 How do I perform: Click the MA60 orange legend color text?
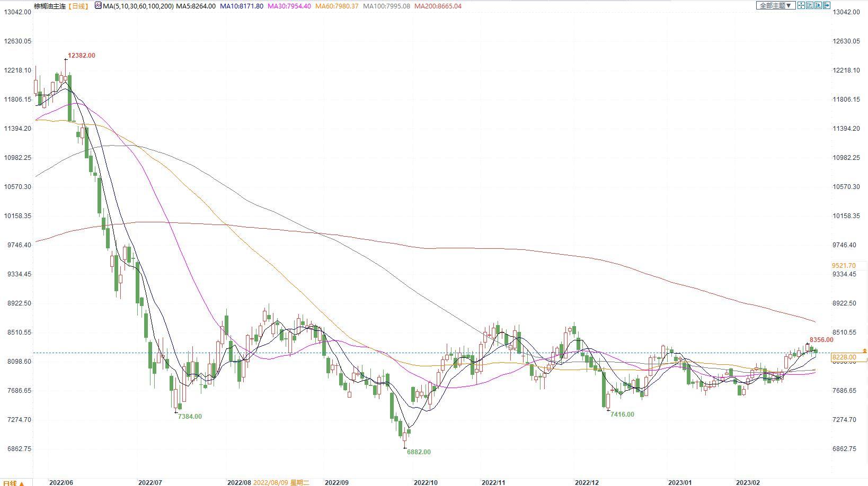click(336, 6)
